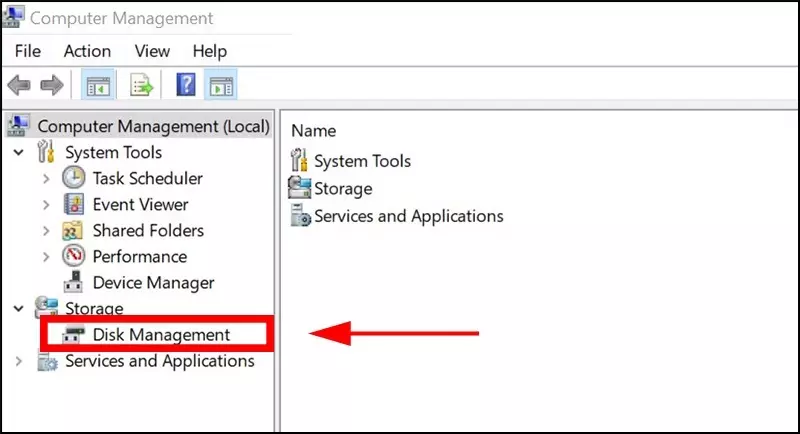Collapse the System Tools tree node

tap(18, 152)
